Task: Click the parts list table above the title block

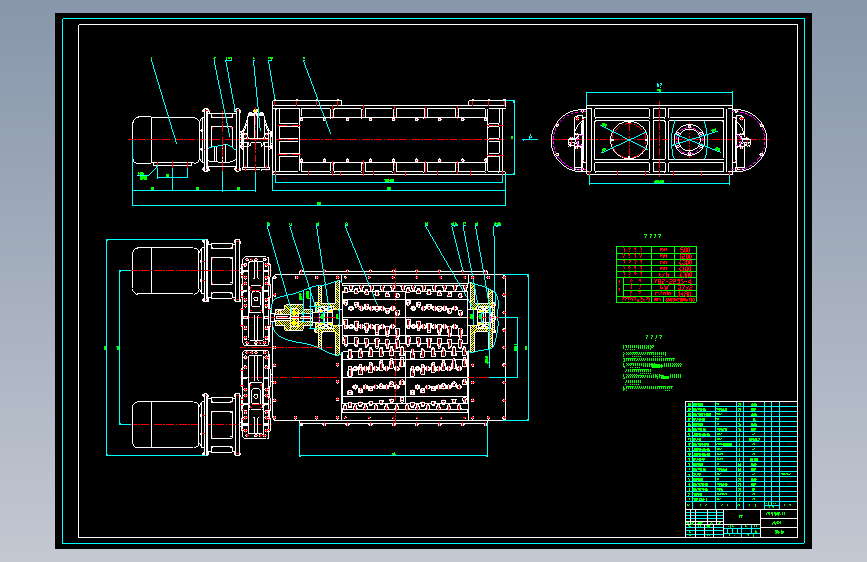Action: tap(741, 455)
